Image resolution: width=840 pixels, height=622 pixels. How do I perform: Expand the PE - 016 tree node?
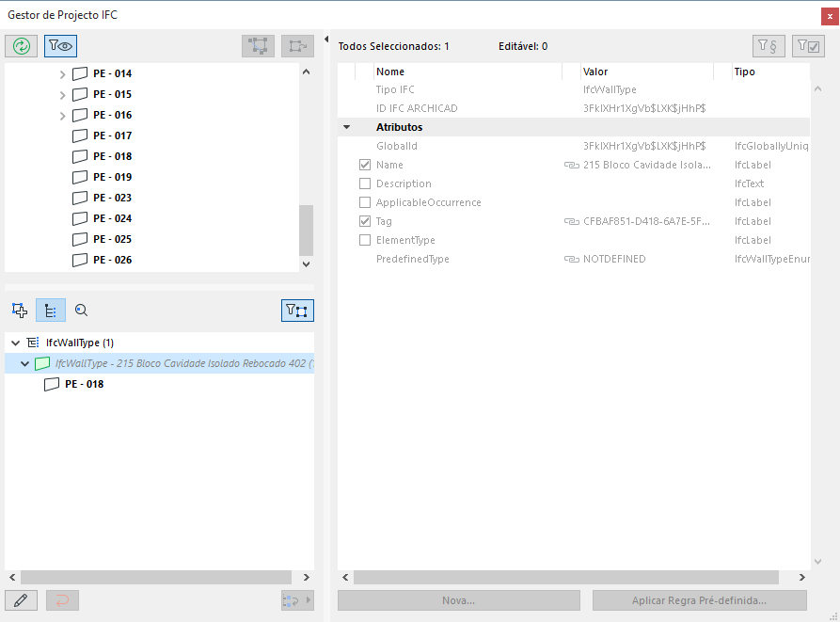coord(62,116)
